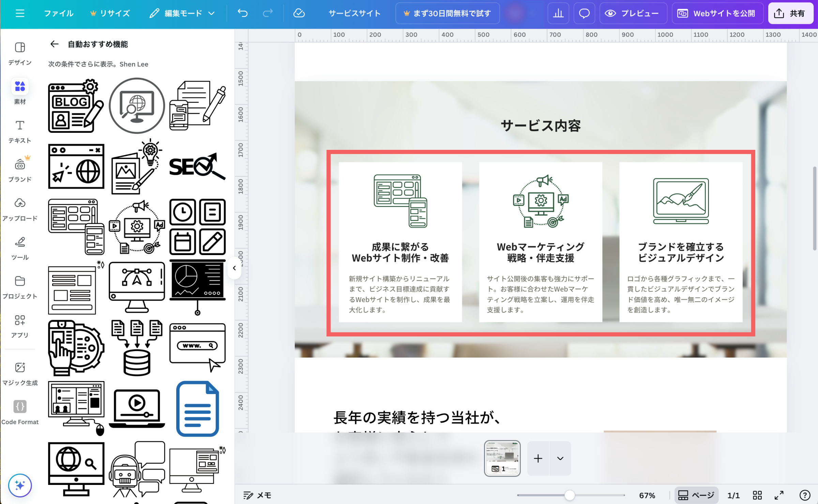Collapse the side panel arrow
This screenshot has width=818, height=504.
pos(234,268)
